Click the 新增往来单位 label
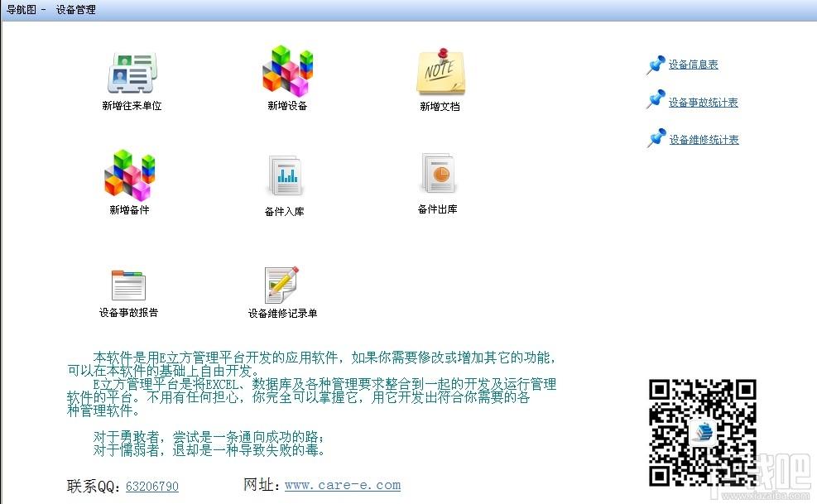Image resolution: width=817 pixels, height=504 pixels. point(132,106)
